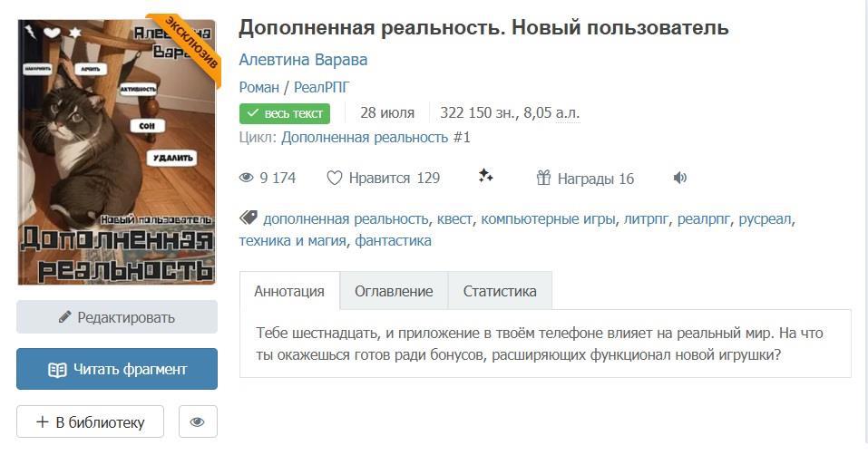This screenshot has width=868, height=455.
Task: Click the book cover thumbnail
Action: (117, 151)
